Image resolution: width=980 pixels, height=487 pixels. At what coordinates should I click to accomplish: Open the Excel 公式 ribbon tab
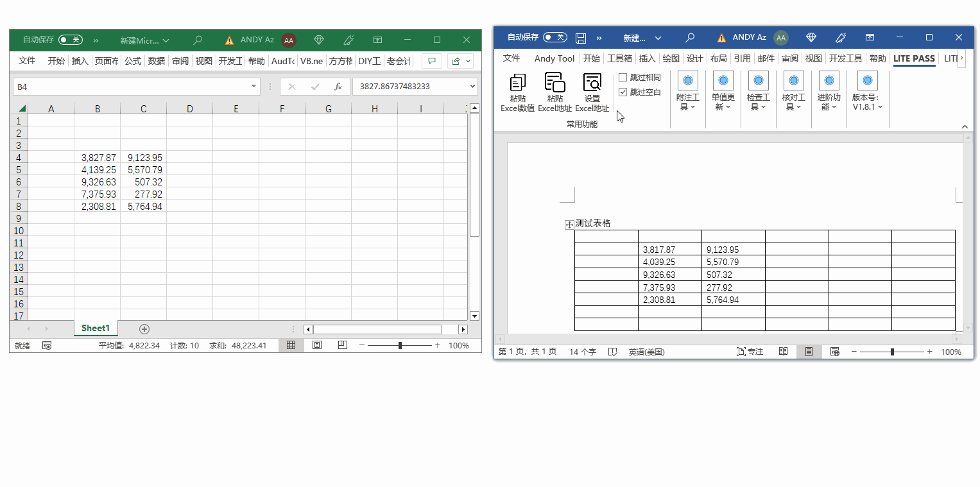pos(133,61)
